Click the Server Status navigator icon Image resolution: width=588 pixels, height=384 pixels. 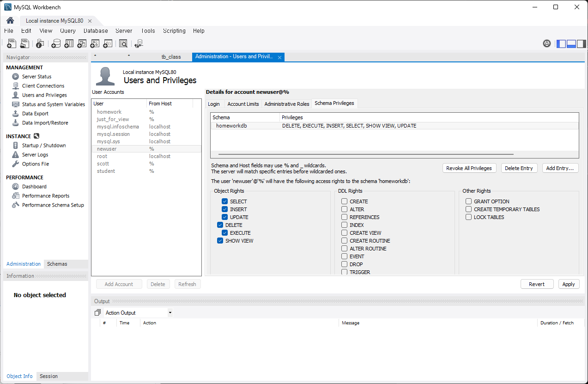pos(16,77)
